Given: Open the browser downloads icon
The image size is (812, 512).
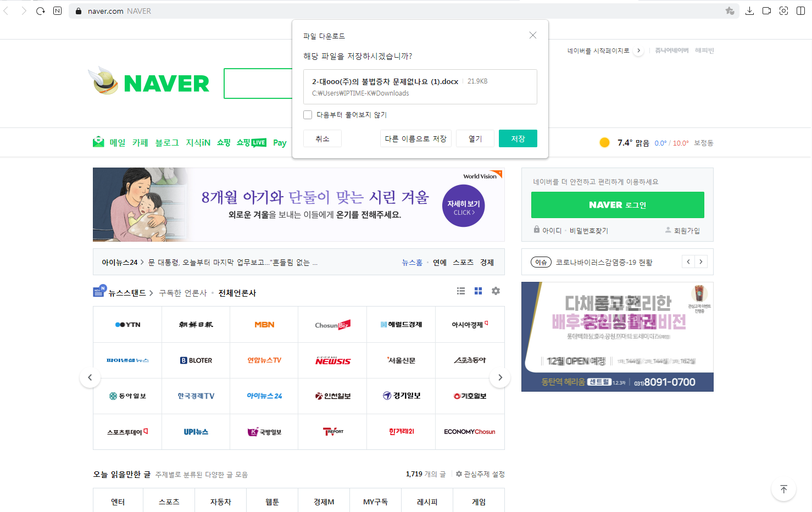Looking at the screenshot, I should [x=749, y=11].
